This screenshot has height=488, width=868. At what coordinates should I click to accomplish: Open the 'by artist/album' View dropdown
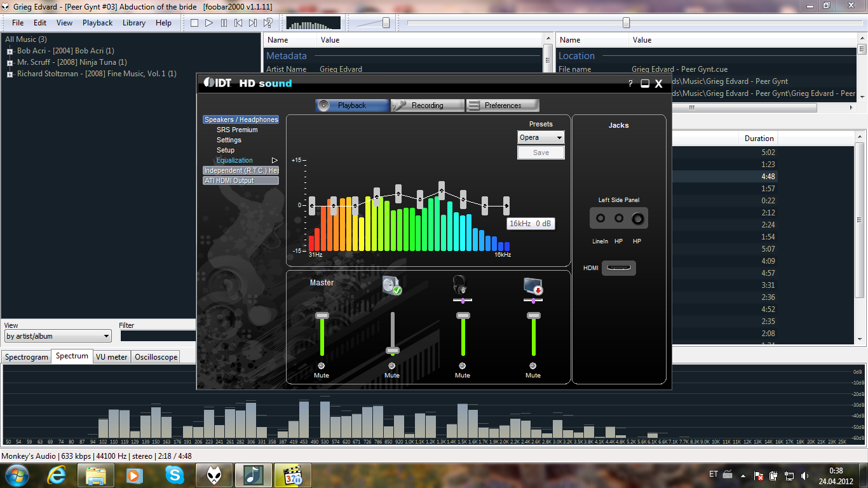pyautogui.click(x=58, y=336)
